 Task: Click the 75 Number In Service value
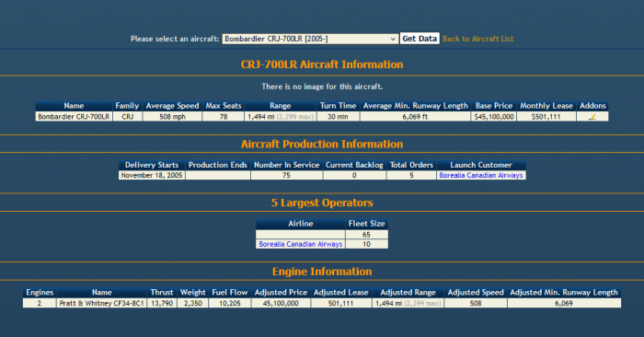pyautogui.click(x=286, y=175)
